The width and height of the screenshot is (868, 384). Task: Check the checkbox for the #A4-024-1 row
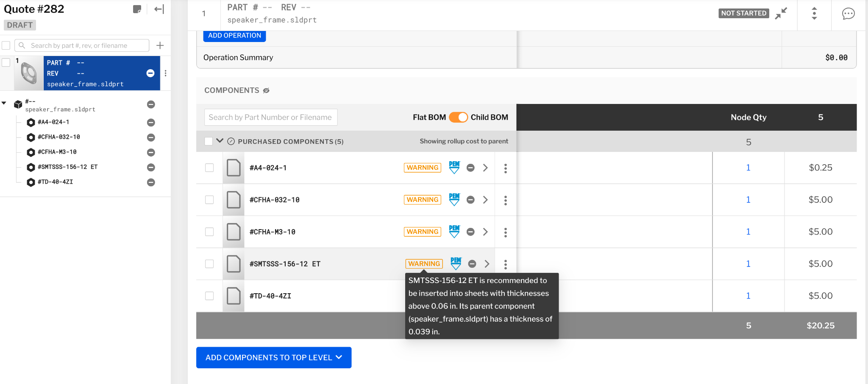[209, 168]
